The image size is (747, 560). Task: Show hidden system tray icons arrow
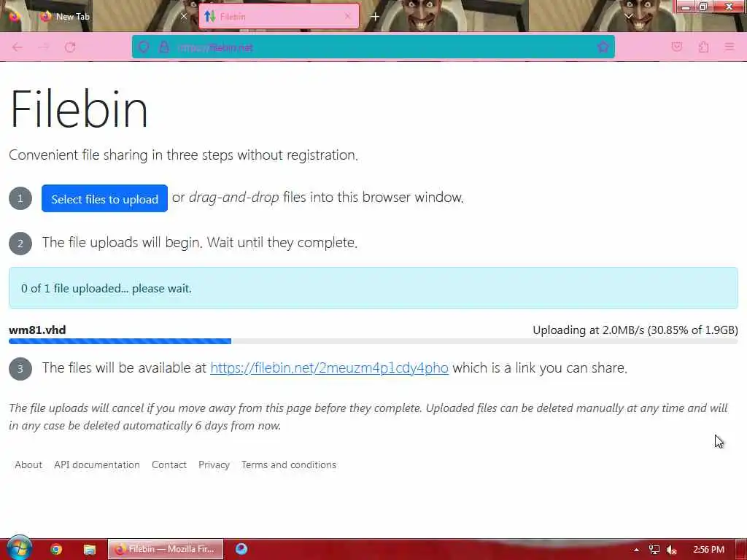(x=636, y=550)
